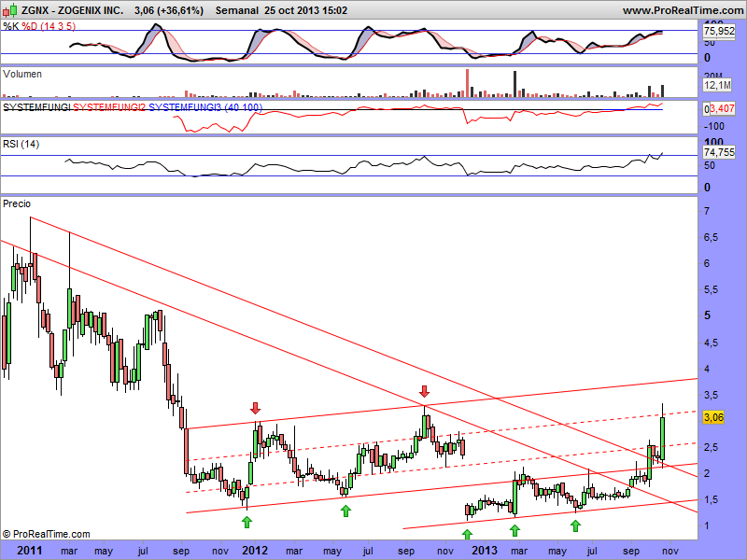Screen dimensions: 747x560
Task: Click the stochastic value label '75,952'
Action: tap(719, 31)
